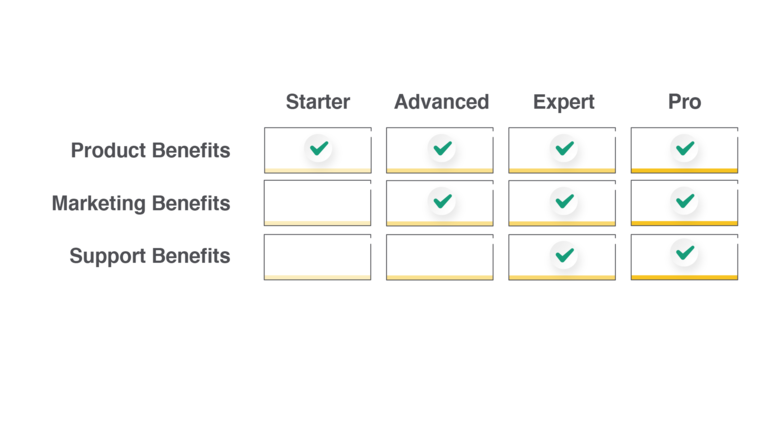Click the Pro Support Benefits checkmark
Viewport: 768px width, 432px height.
(685, 253)
